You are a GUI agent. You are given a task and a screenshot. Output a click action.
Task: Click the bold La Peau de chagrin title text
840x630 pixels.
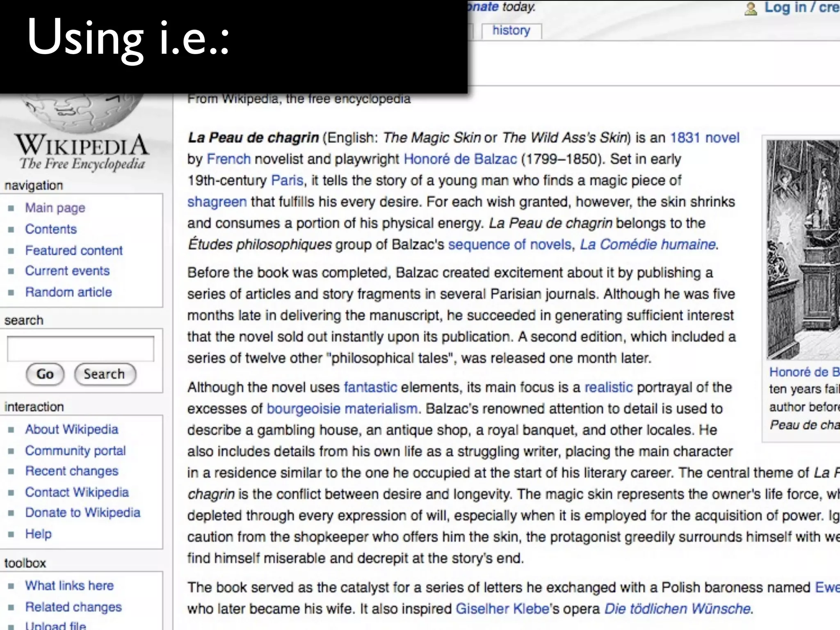click(x=253, y=138)
